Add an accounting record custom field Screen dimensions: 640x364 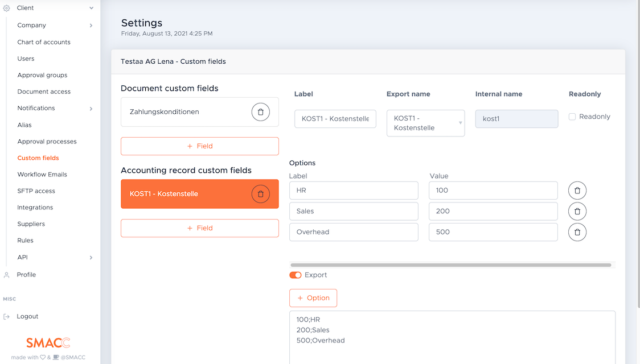[200, 228]
